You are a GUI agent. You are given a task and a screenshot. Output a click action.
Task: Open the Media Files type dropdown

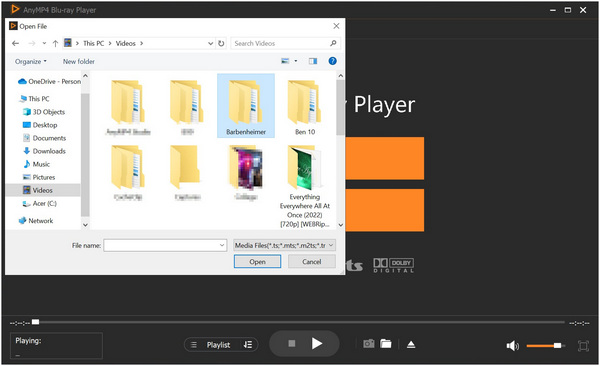284,245
